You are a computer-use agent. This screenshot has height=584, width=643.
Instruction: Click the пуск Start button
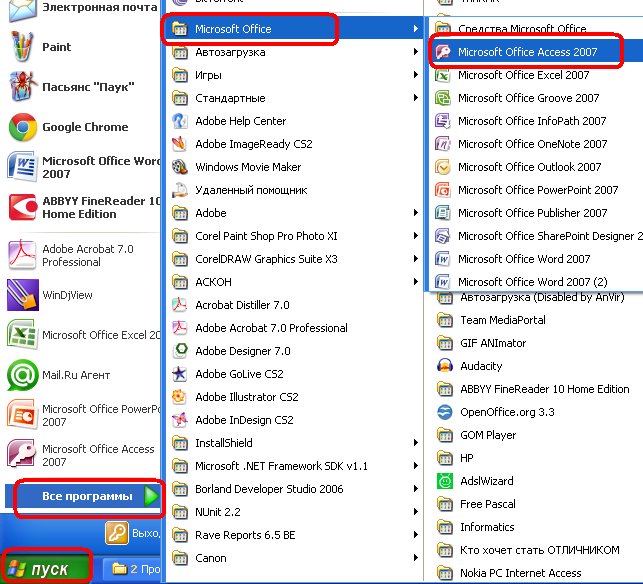pos(45,569)
